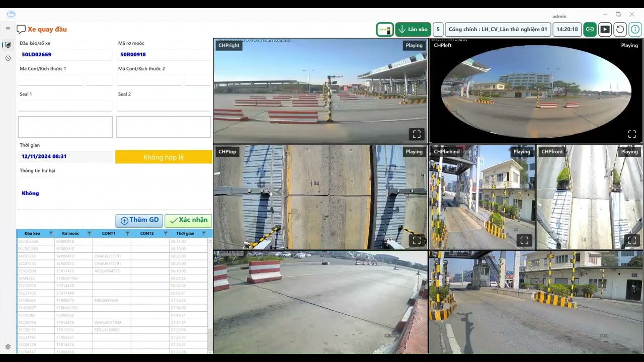The image size is (644, 362).
Task: Click the Seal 2 input field
Action: [164, 106]
